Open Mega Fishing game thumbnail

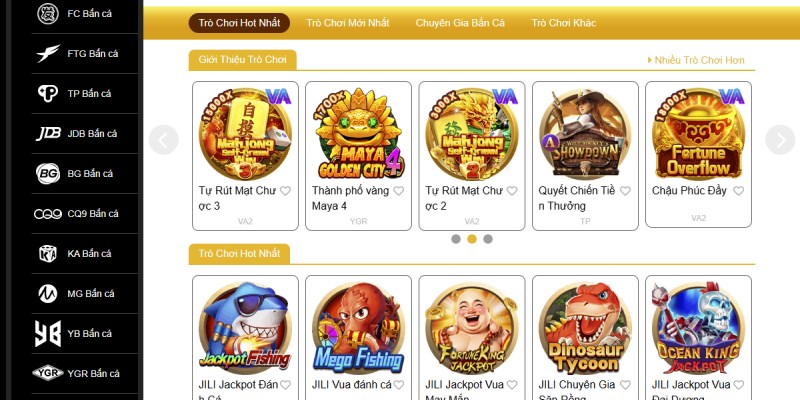click(x=359, y=328)
